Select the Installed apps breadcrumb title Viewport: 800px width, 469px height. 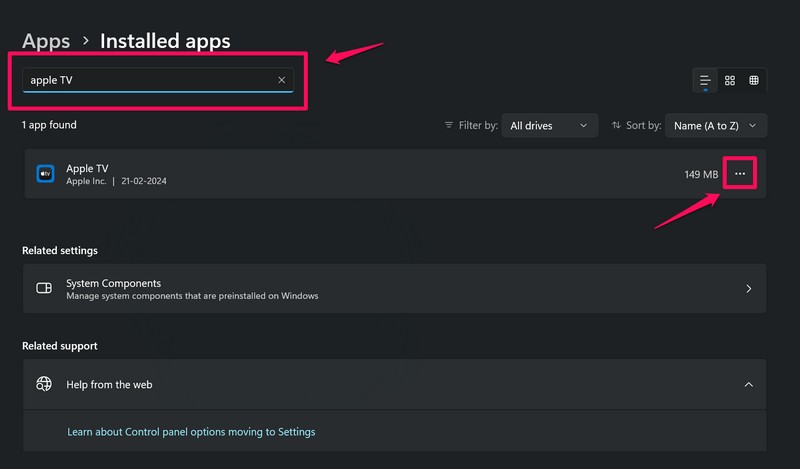165,41
